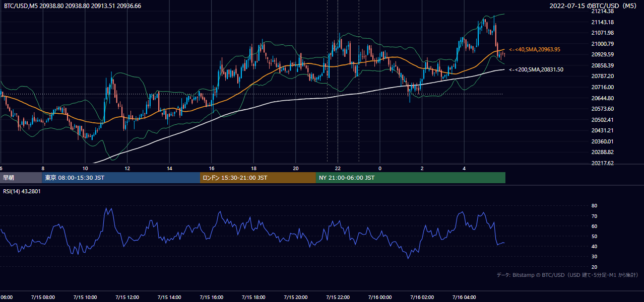Click hour tick 14 under price chart
644x302 pixels.
pyautogui.click(x=169, y=168)
